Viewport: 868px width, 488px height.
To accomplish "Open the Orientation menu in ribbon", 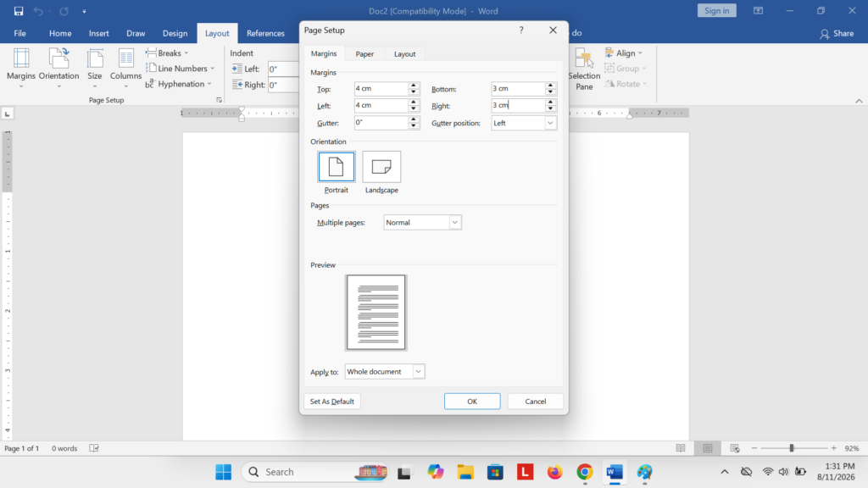I will [58, 68].
